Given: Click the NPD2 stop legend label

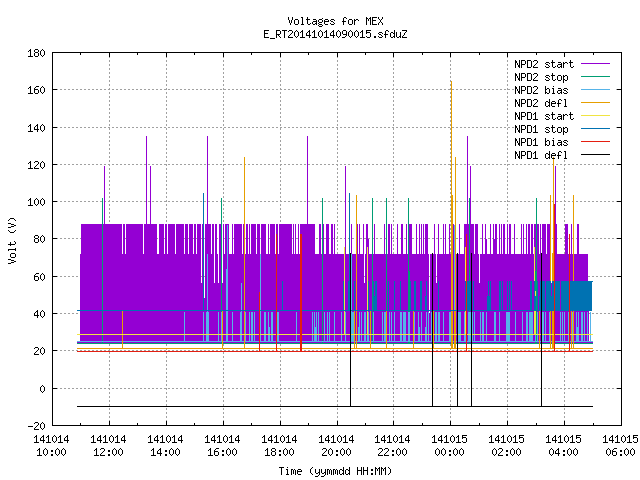Looking at the screenshot, I should (x=541, y=77).
